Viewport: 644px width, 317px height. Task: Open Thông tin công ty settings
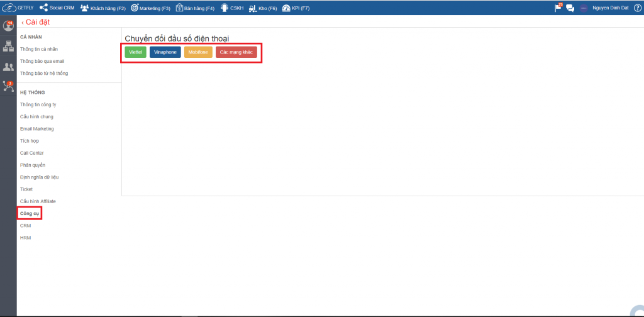tap(38, 104)
